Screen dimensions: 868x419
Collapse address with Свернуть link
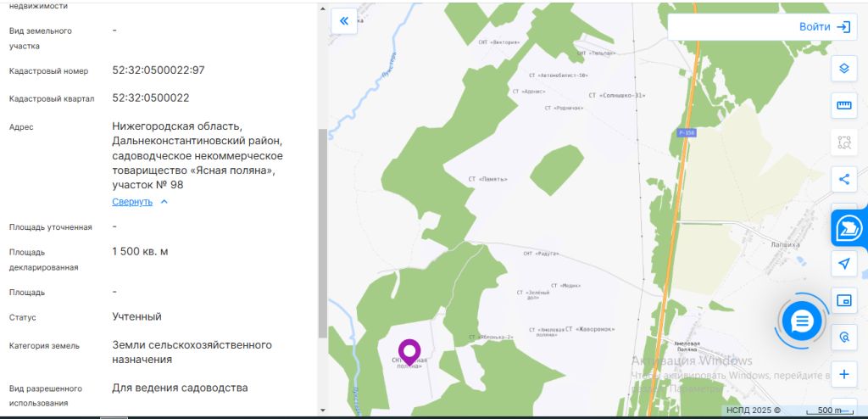click(132, 202)
